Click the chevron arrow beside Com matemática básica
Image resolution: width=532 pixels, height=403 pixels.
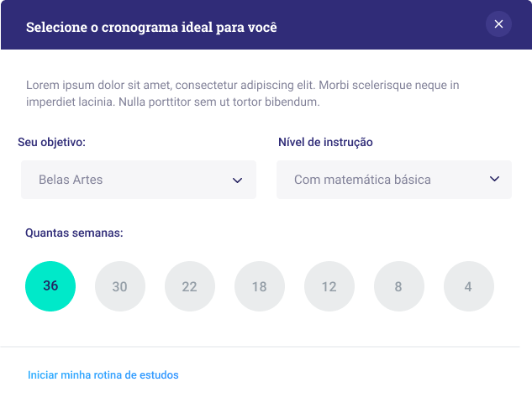point(494,179)
